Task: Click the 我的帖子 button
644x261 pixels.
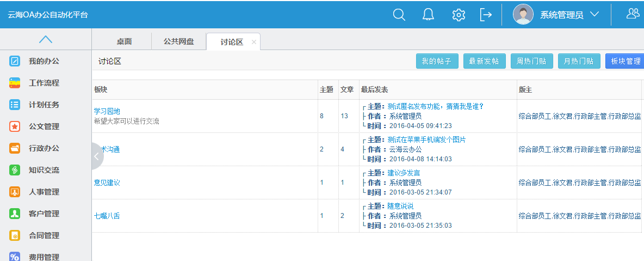Action: pyautogui.click(x=437, y=62)
